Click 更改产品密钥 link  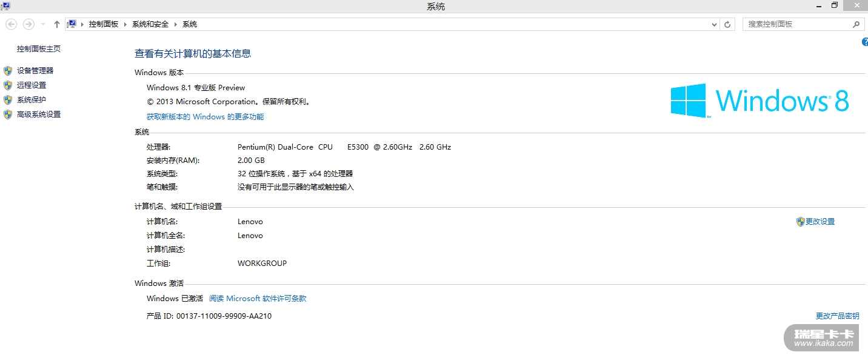(838, 316)
